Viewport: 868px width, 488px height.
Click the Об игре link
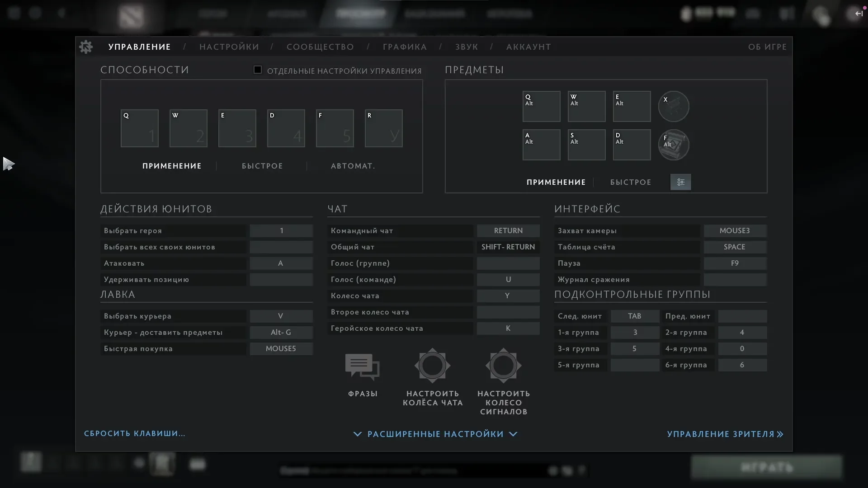tap(767, 47)
